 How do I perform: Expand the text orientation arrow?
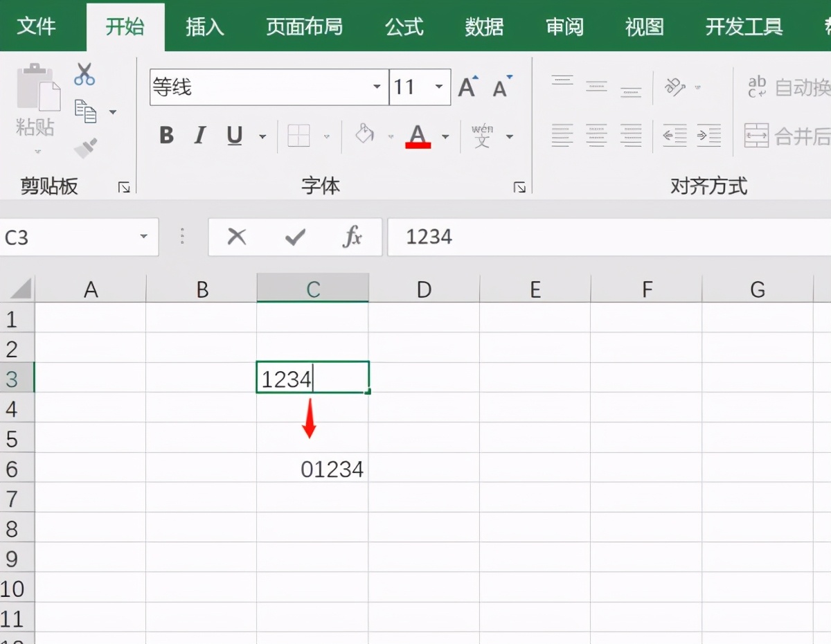pos(697,87)
